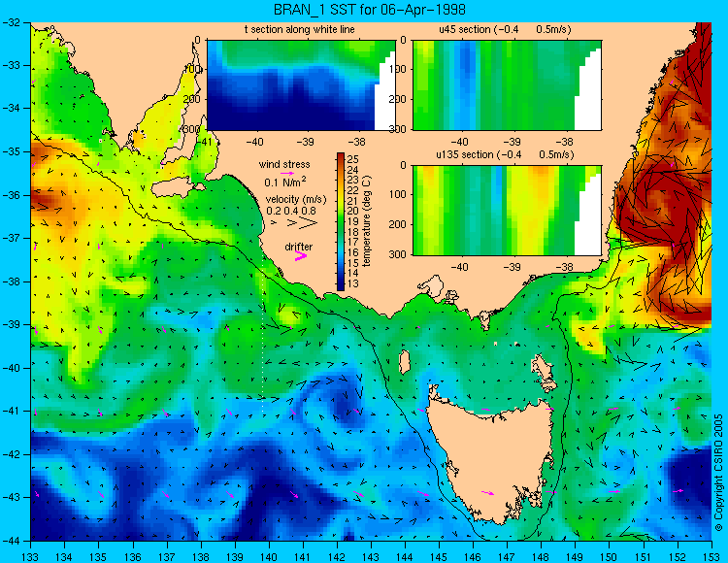Click the magenta drifter arrow symbol
728x563 pixels.
[301, 255]
